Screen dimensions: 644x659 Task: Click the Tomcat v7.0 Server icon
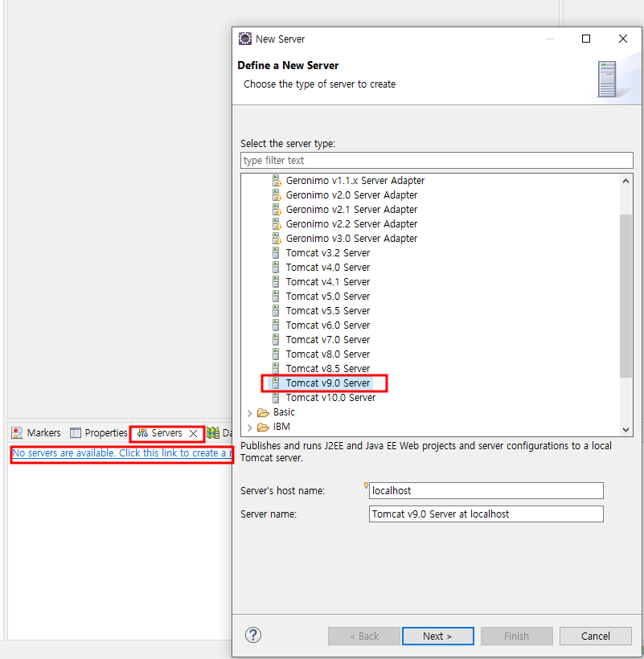[x=276, y=340]
